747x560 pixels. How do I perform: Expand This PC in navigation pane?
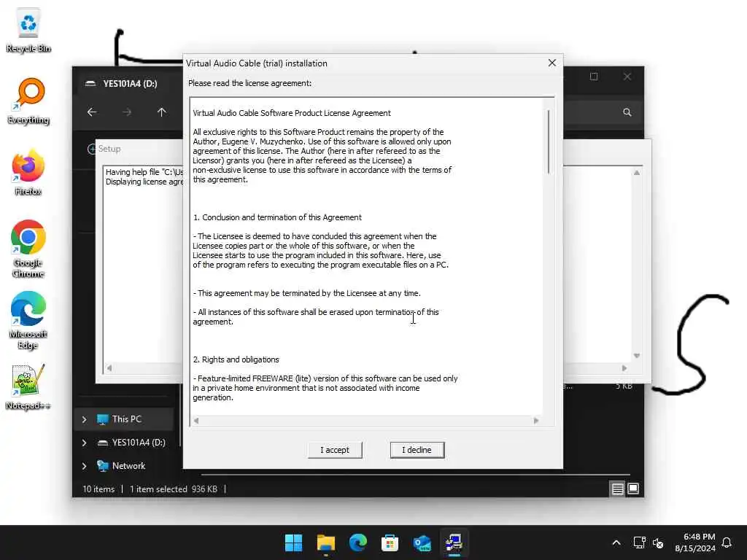(85, 419)
